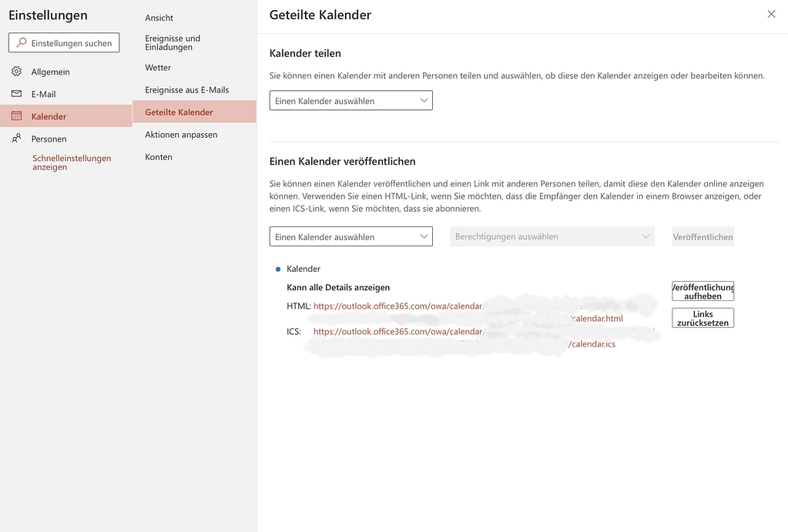The image size is (788, 532).
Task: Open the Wetter submenu
Action: pyautogui.click(x=194, y=67)
